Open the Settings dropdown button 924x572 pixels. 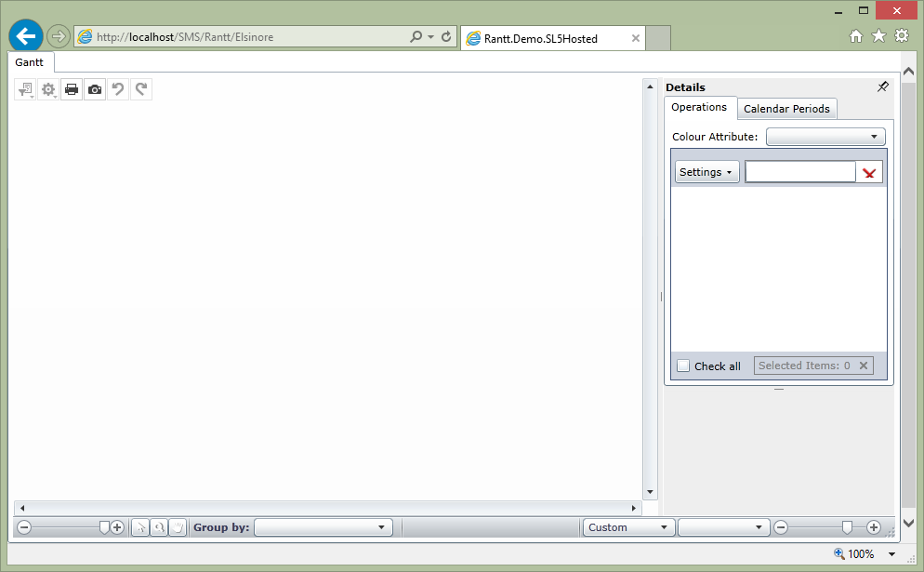pyautogui.click(x=706, y=172)
